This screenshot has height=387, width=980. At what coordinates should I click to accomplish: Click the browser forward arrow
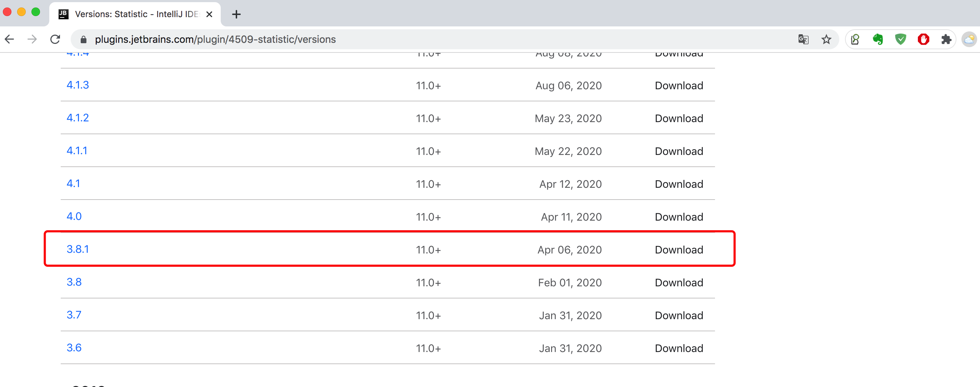pyautogui.click(x=32, y=39)
